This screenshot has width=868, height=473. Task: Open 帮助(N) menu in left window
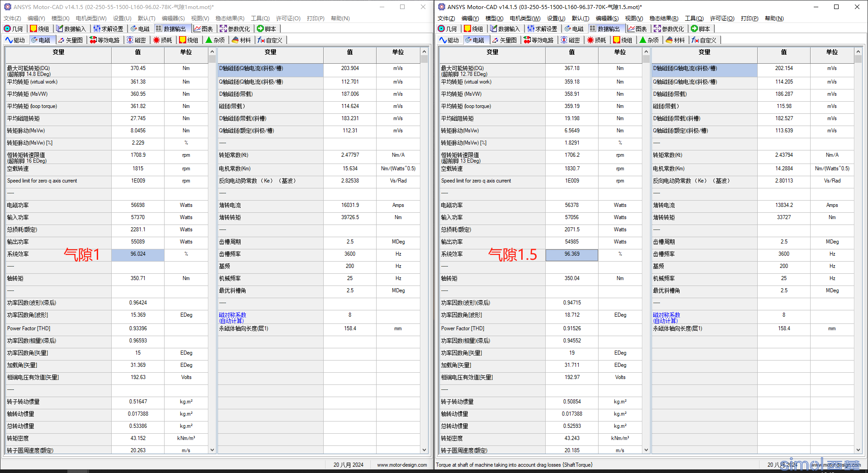point(340,18)
